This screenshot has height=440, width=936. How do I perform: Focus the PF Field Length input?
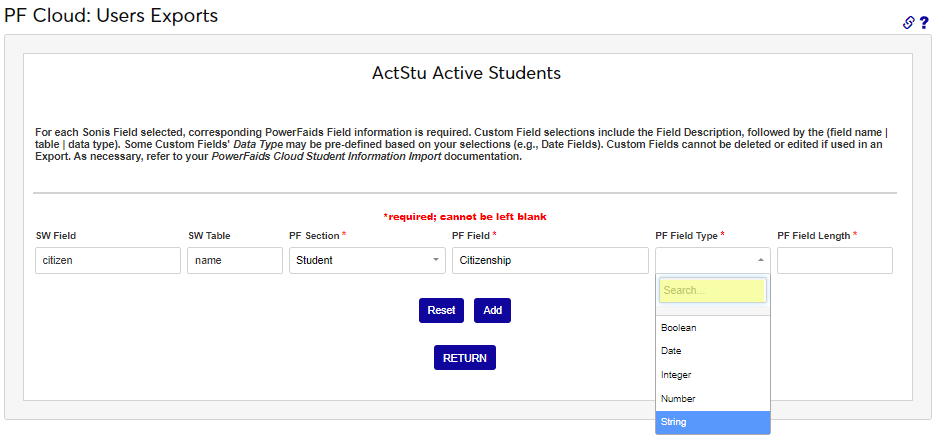pos(834,260)
